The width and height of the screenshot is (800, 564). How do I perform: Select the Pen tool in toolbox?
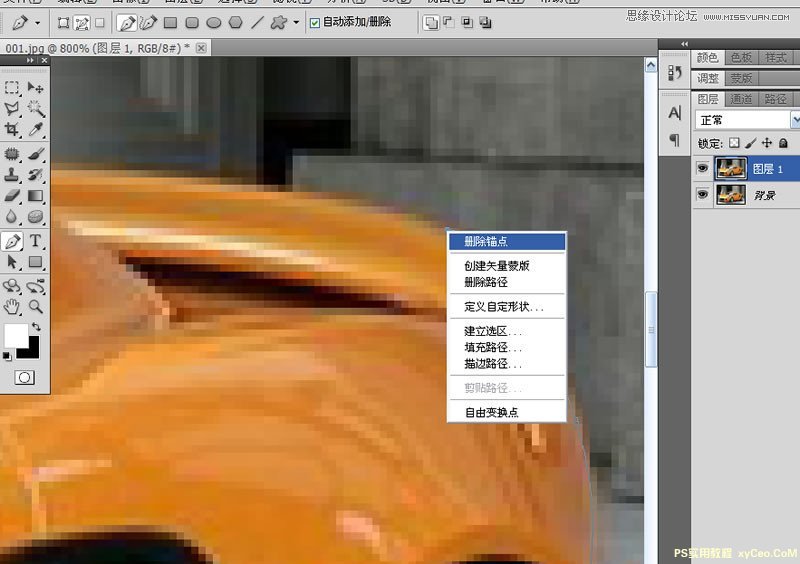pyautogui.click(x=12, y=240)
